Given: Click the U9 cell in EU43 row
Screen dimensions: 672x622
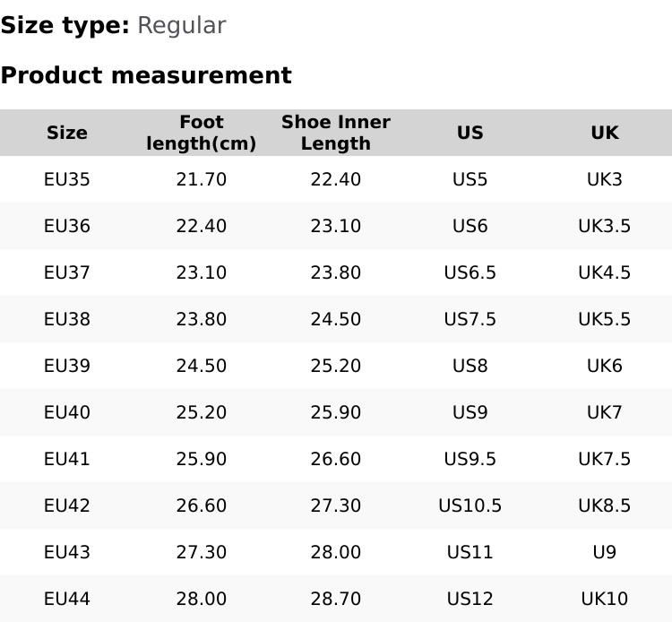Looking at the screenshot, I should point(605,552).
